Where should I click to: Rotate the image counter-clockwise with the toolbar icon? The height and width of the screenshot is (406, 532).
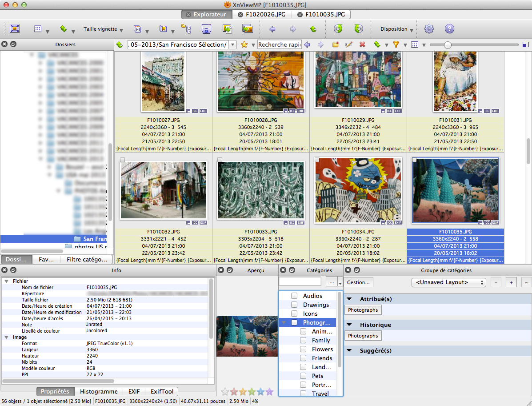pos(338,29)
